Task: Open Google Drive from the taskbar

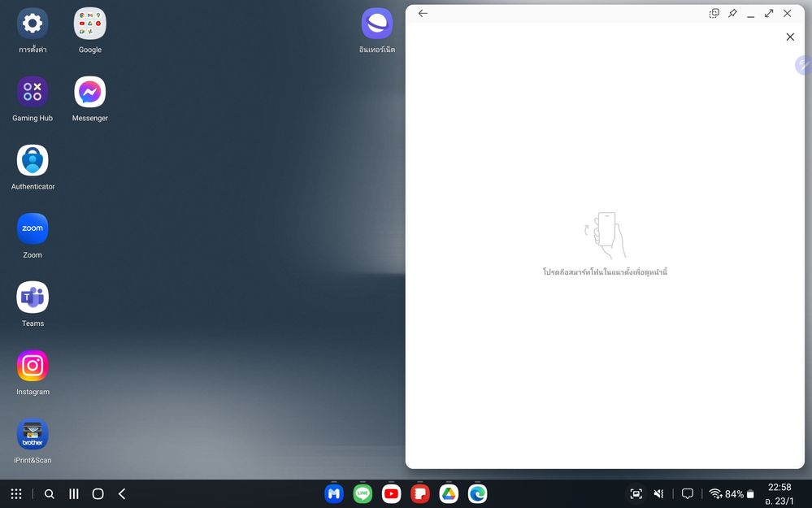Action: 449,494
